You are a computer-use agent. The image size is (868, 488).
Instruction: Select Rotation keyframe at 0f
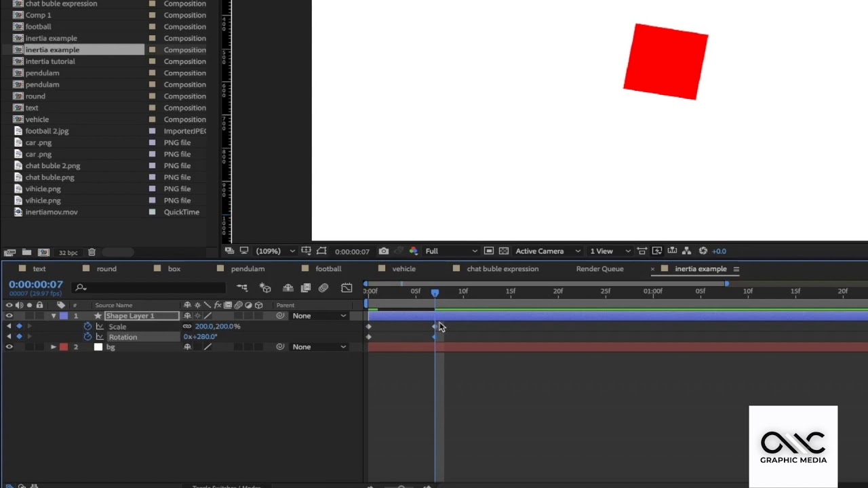[369, 337]
